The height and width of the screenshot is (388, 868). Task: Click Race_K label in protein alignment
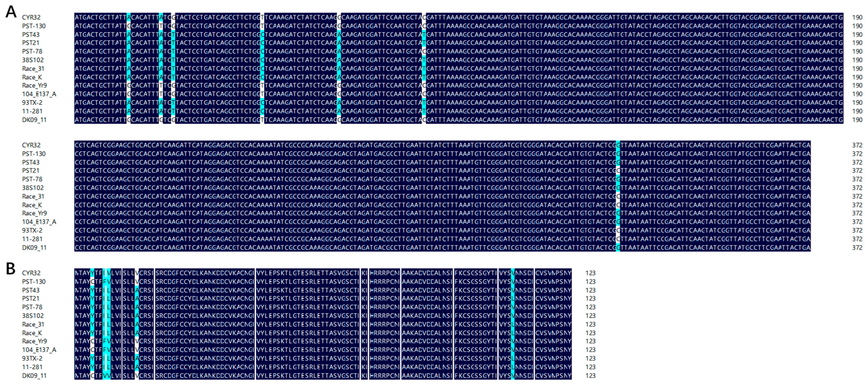(x=32, y=333)
